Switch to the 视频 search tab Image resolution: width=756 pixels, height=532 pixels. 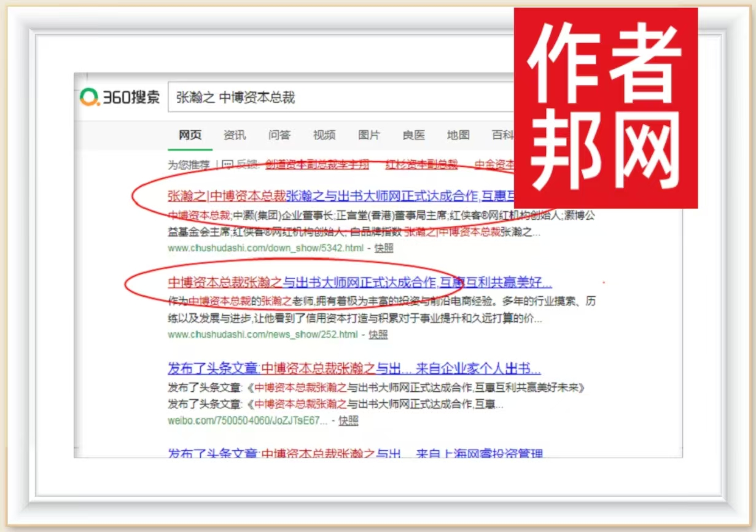point(324,135)
